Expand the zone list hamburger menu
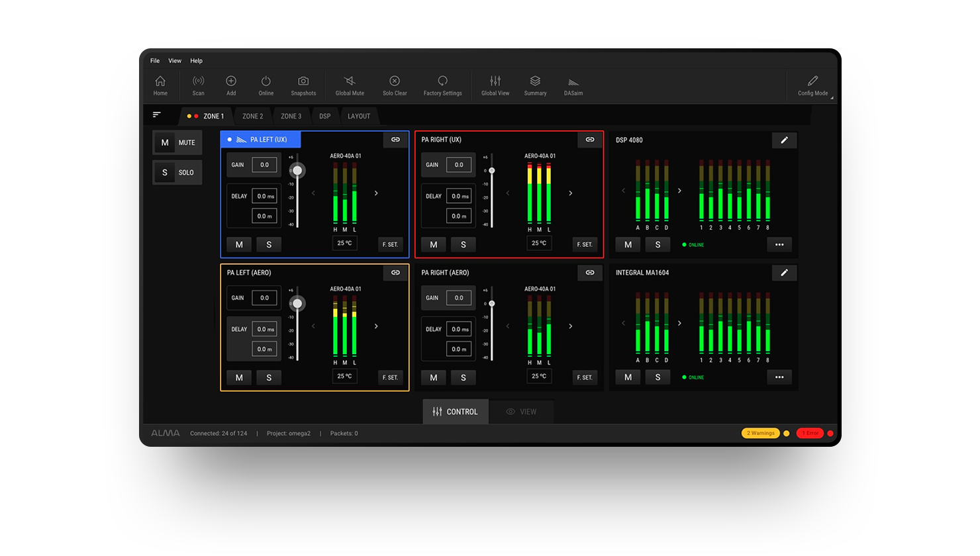 pyautogui.click(x=157, y=115)
